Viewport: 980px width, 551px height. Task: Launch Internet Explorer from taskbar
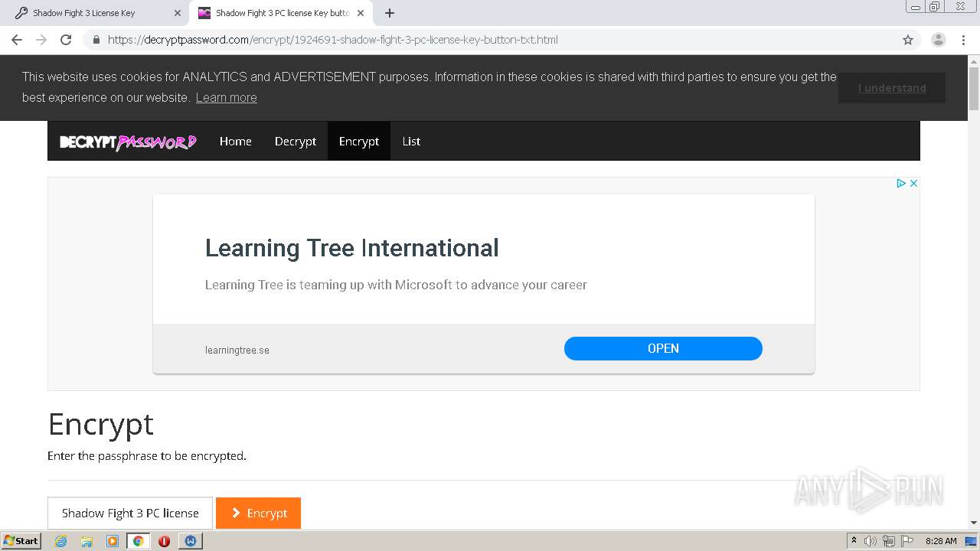tap(61, 541)
